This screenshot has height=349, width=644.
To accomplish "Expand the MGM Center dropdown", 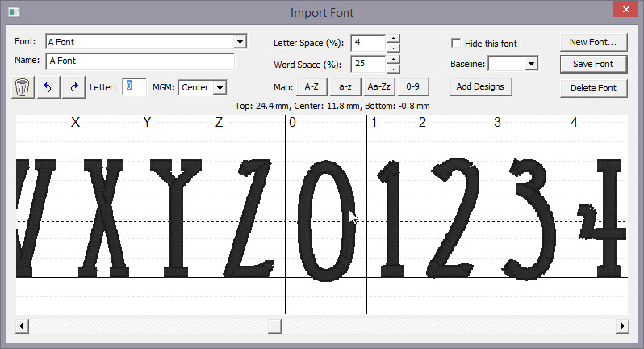I will pyautogui.click(x=220, y=86).
